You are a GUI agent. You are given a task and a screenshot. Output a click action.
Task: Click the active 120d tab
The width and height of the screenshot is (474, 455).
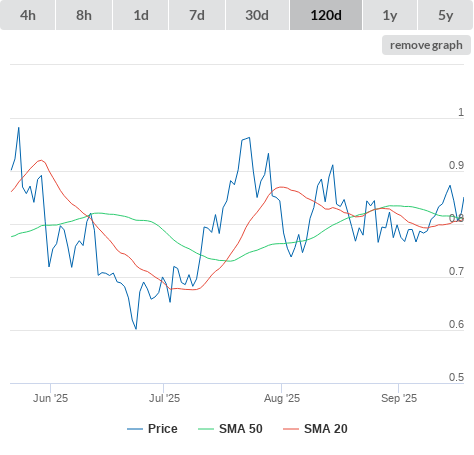(326, 15)
